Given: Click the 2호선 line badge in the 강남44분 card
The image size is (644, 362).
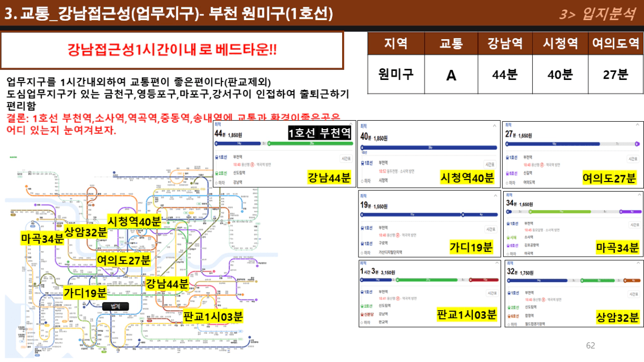Looking at the screenshot, I should click(221, 173).
